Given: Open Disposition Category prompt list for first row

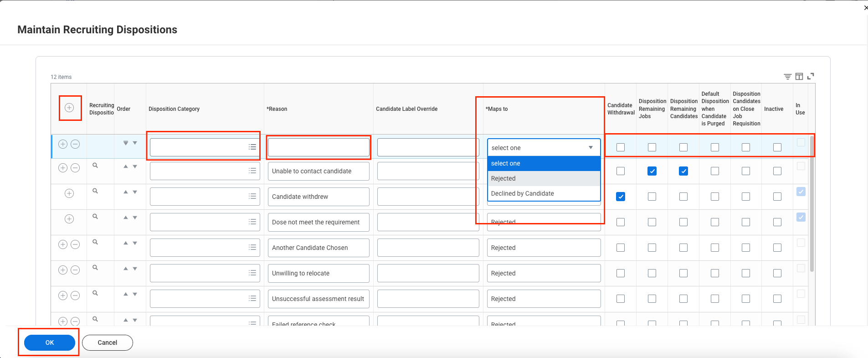Looking at the screenshot, I should click(252, 147).
